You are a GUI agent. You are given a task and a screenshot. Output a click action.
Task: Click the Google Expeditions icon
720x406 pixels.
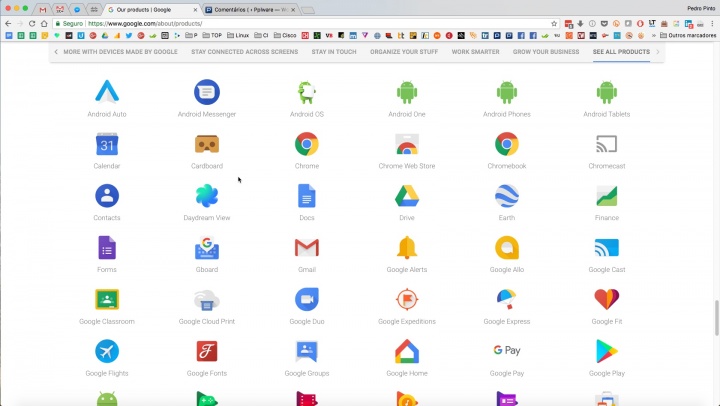[x=406, y=300]
